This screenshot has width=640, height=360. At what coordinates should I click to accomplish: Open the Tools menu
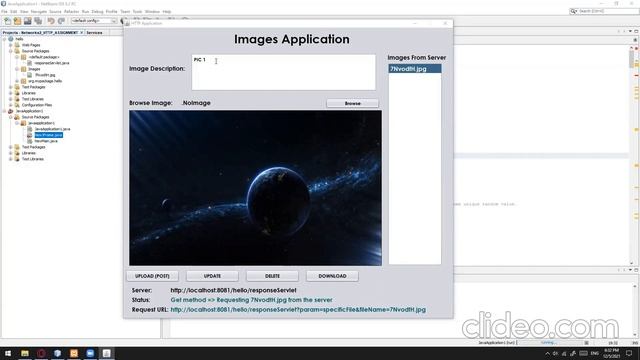pyautogui.click(x=137, y=11)
